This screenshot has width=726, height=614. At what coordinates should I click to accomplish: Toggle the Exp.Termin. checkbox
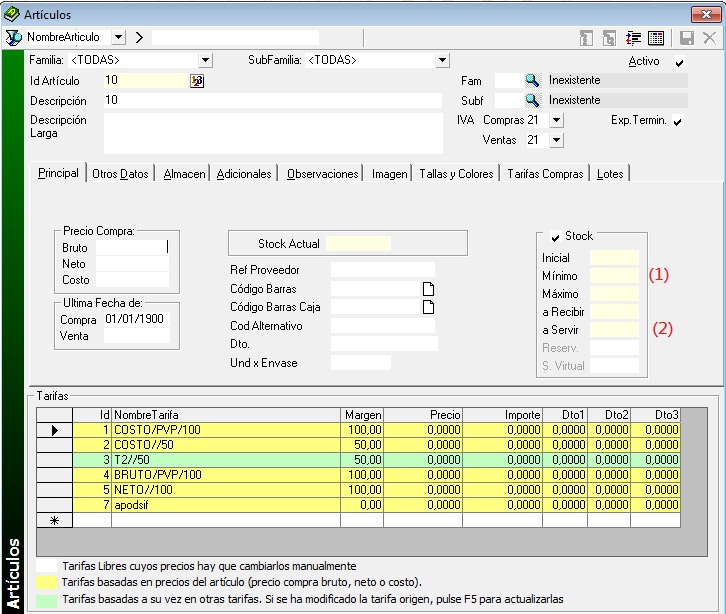pyautogui.click(x=678, y=122)
